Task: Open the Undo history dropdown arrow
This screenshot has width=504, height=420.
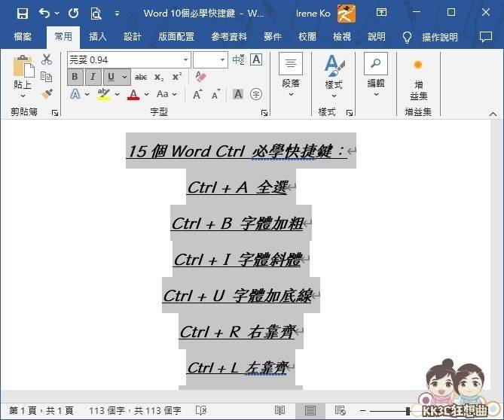Action: (x=57, y=14)
